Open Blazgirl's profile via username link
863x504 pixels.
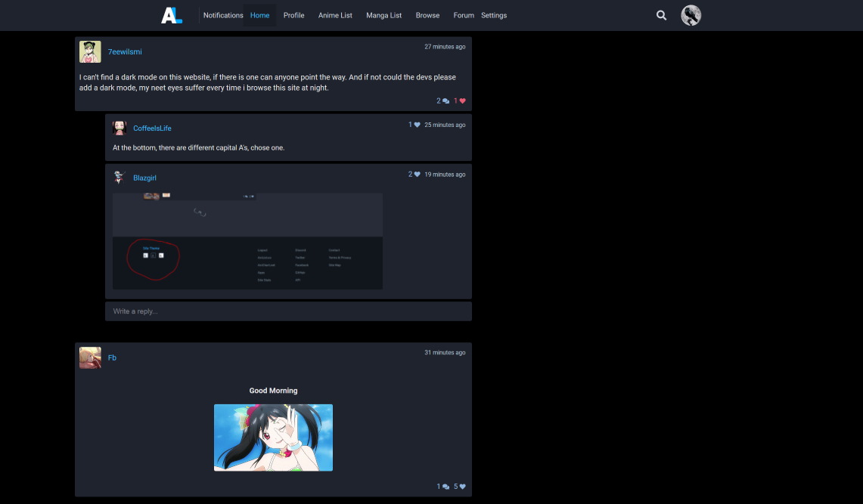(144, 178)
